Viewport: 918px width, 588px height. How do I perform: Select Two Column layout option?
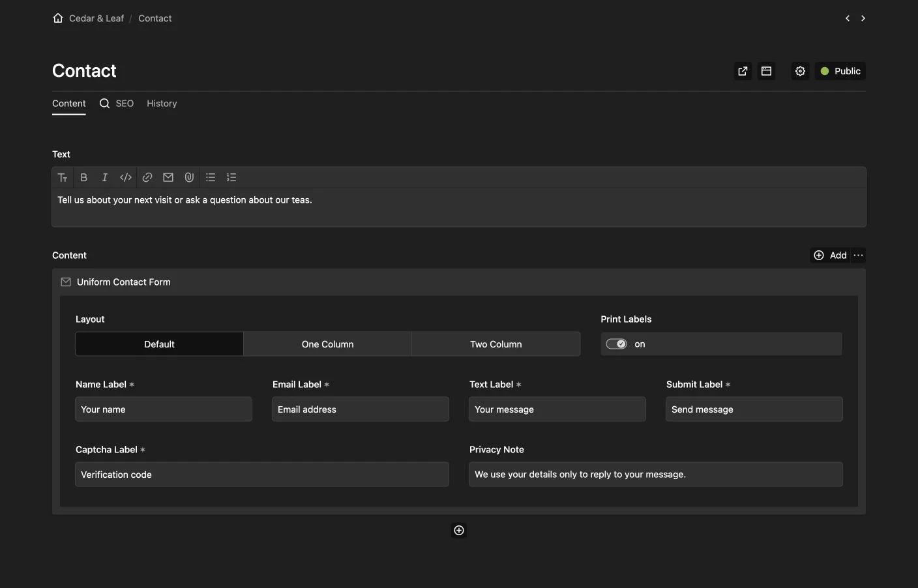click(x=496, y=344)
